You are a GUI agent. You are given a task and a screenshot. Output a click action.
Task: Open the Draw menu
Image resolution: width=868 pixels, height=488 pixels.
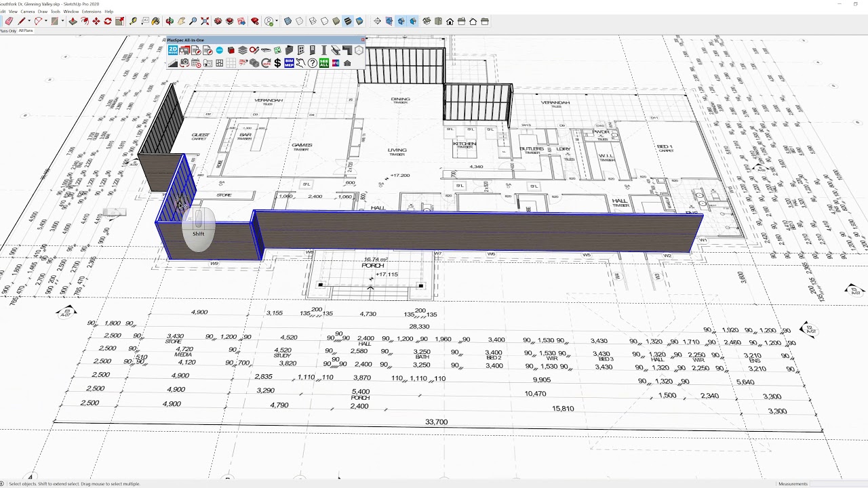(x=43, y=12)
